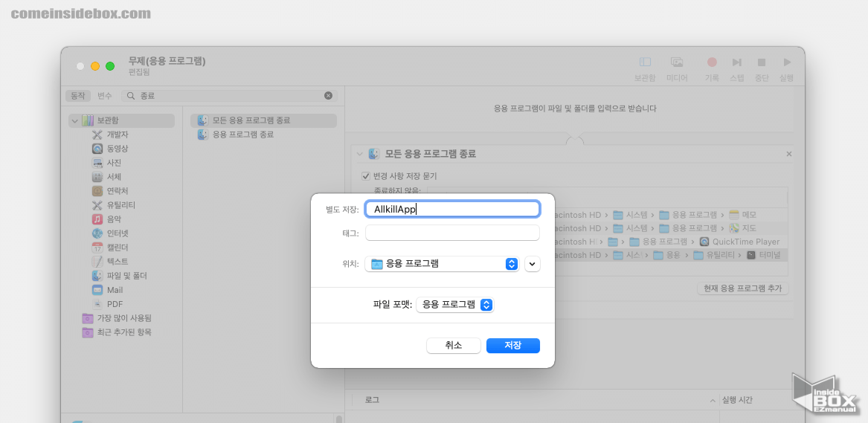
Task: Click the 취소 cancel button
Action: pyautogui.click(x=454, y=346)
